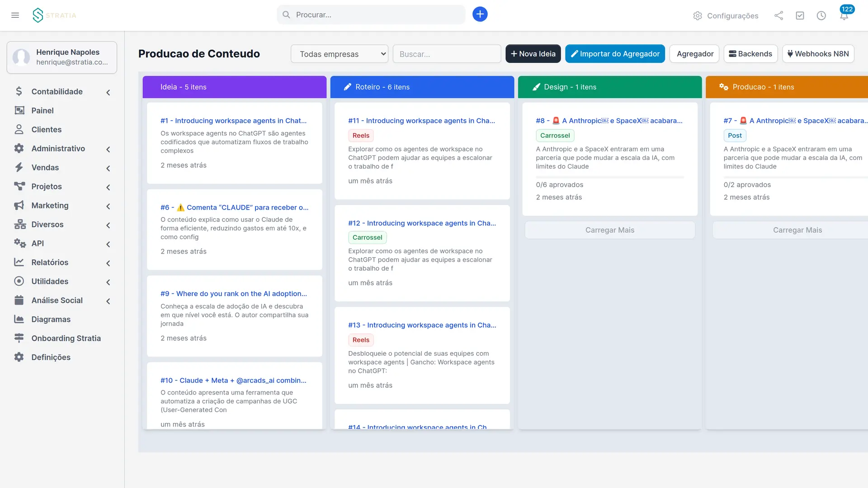
Task: Focus the Procurar search field
Action: (x=371, y=15)
